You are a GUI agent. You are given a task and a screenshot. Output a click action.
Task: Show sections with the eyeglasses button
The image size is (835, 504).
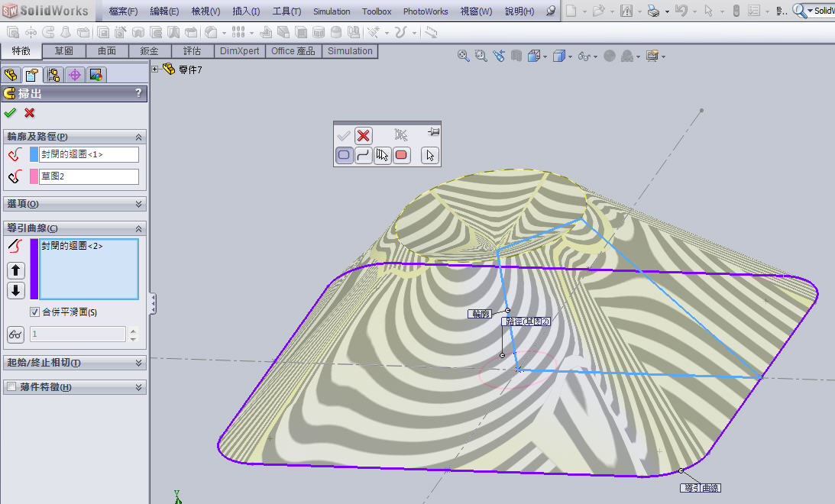15,334
